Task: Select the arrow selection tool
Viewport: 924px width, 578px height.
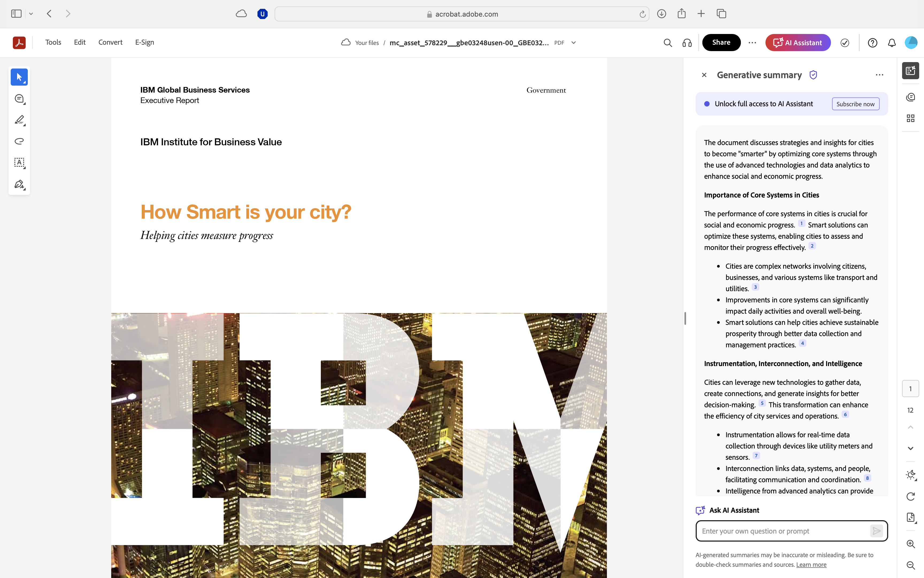Action: coord(19,77)
